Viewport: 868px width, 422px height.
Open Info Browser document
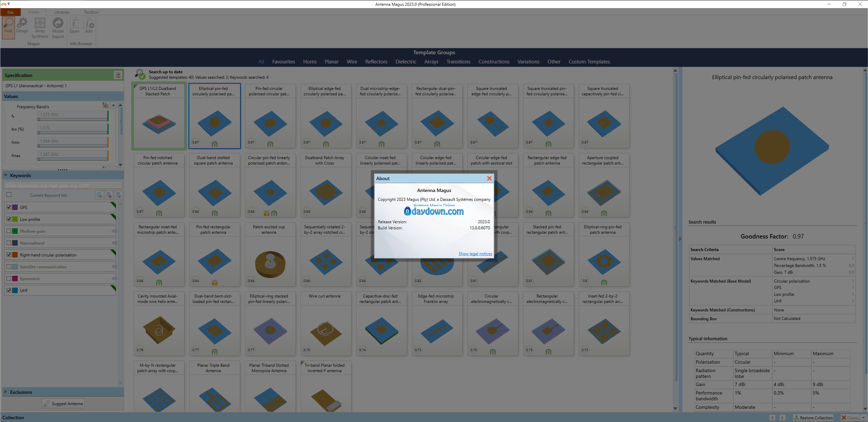(74, 26)
